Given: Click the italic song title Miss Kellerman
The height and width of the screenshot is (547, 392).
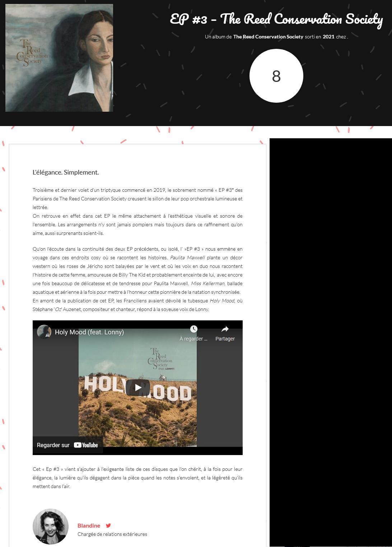Looking at the screenshot, I should (208, 283).
